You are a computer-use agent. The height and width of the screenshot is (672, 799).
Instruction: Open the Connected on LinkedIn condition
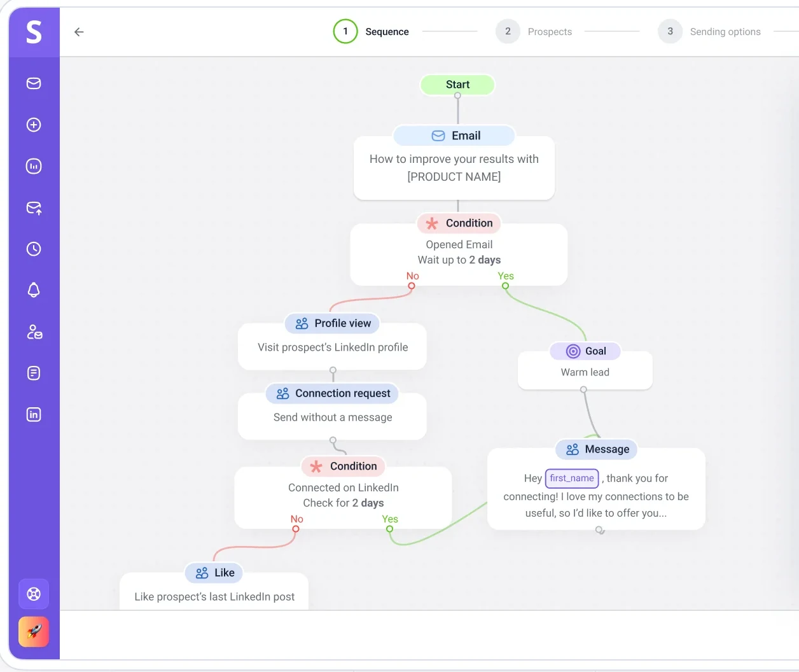pos(343,497)
